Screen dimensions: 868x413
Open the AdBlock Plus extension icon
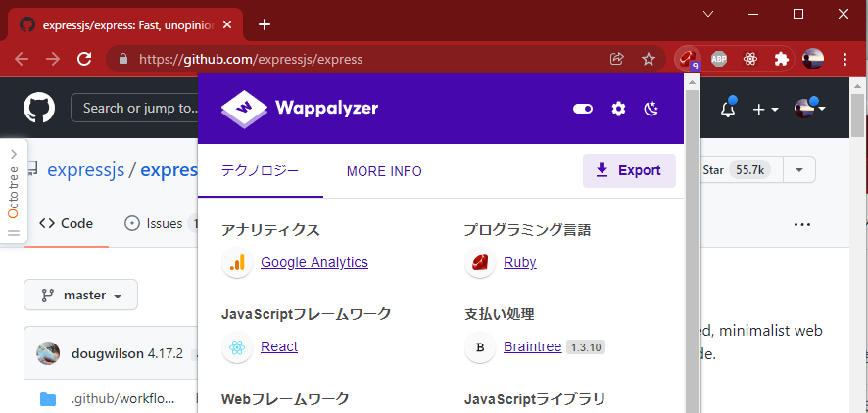point(719,59)
